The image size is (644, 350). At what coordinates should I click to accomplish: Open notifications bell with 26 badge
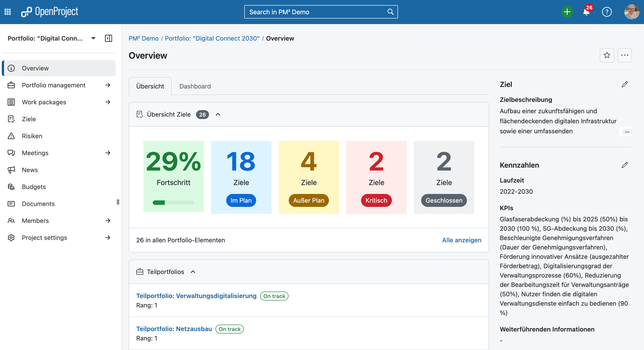point(586,12)
